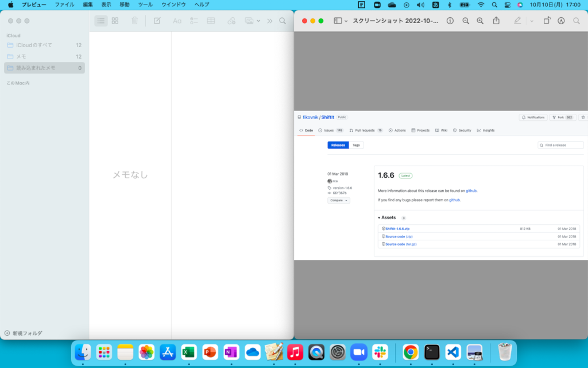
Task: Toggle Notifications for the ShiftIt repository
Action: click(x=533, y=117)
